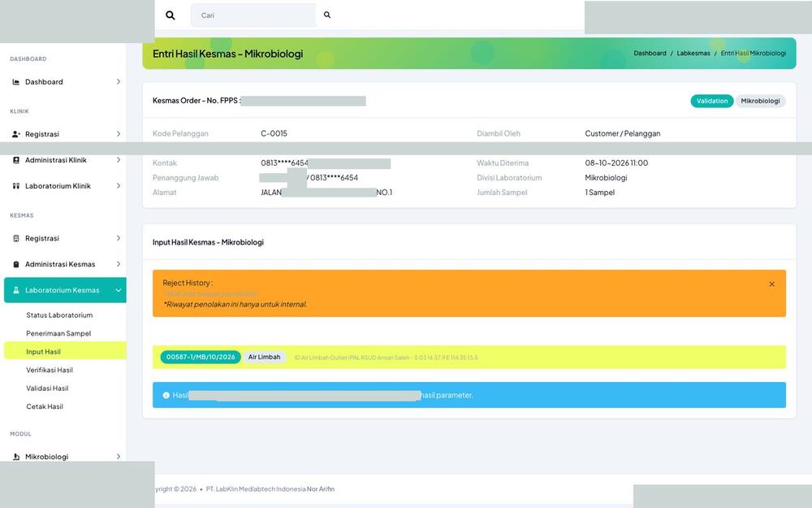Click the 1 Sampel value
The image size is (812, 508).
[x=600, y=193]
